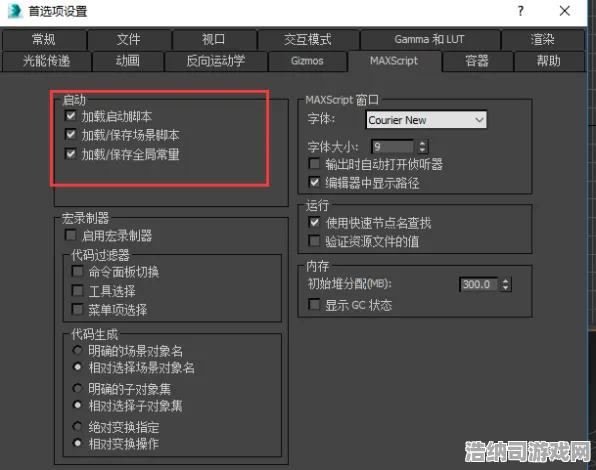Select 绝对变换指定 radio button
Screen dimensions: 596x470
click(78, 426)
